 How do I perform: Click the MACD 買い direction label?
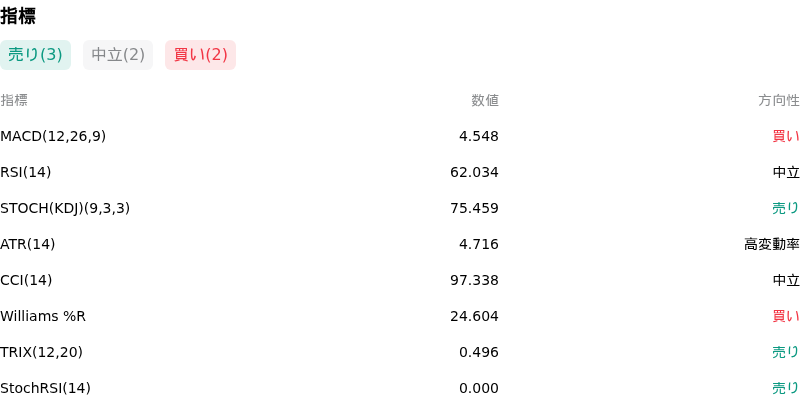pyautogui.click(x=786, y=136)
